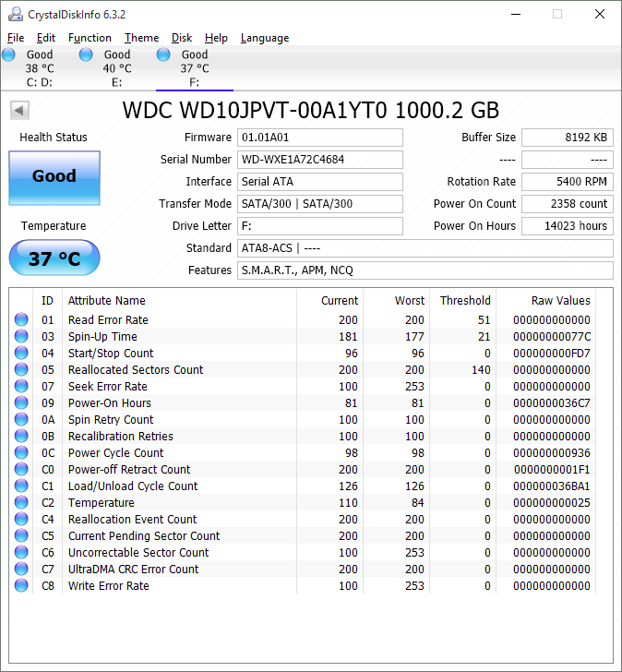Screen dimensions: 622x672
Task: Open the Disk menu
Action: [182, 38]
